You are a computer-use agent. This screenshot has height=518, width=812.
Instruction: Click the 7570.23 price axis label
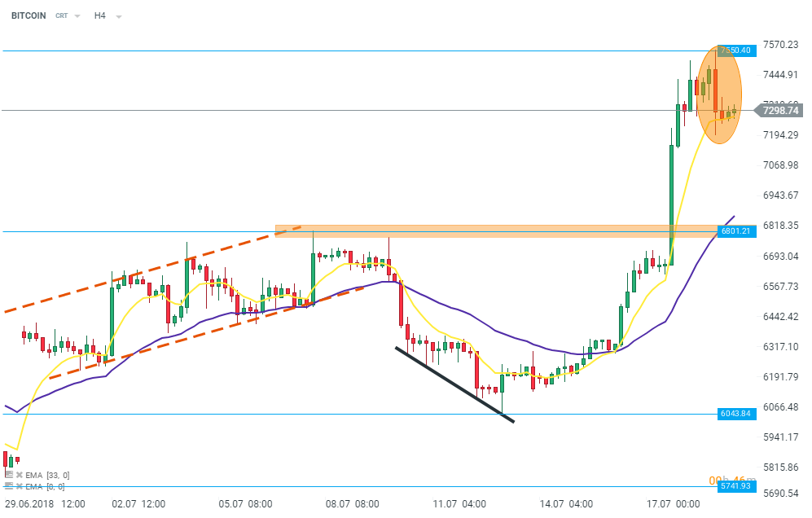pos(779,45)
